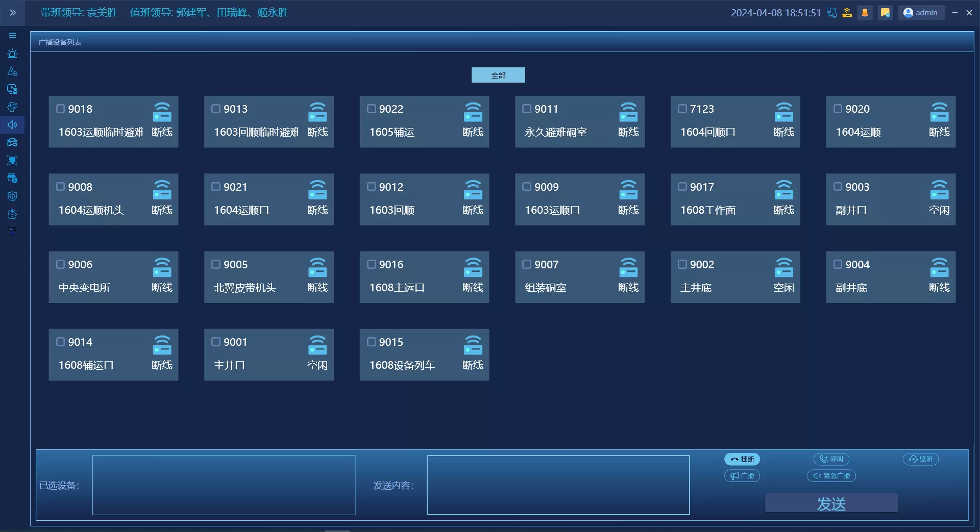Click the 空闲 status on device 9001

317,365
